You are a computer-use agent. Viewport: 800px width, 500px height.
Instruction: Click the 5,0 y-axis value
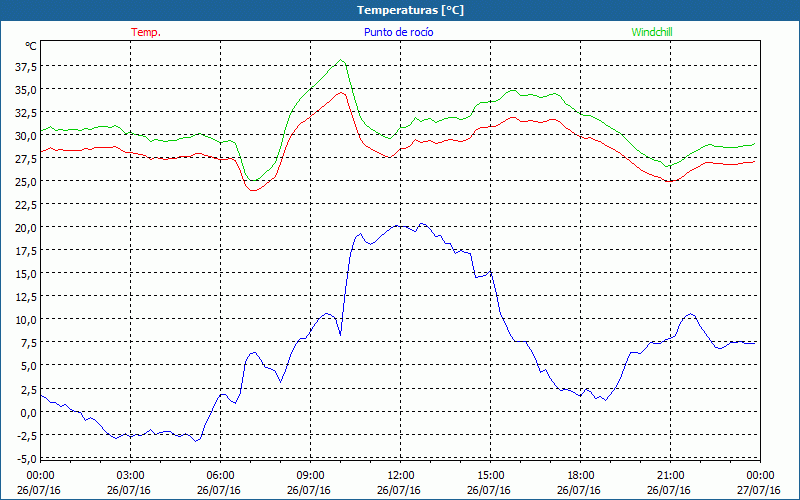(x=29, y=366)
